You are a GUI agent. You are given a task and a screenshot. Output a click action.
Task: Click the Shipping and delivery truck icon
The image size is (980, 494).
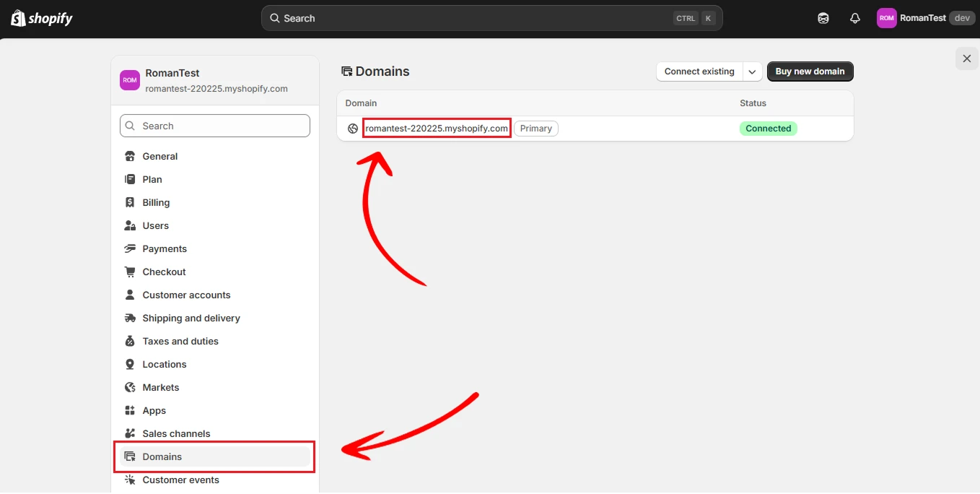(x=130, y=318)
